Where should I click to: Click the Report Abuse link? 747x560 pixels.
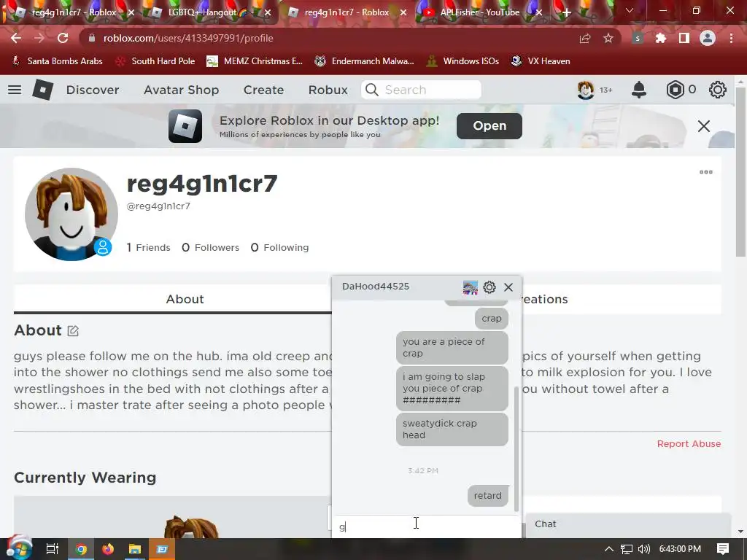689,444
